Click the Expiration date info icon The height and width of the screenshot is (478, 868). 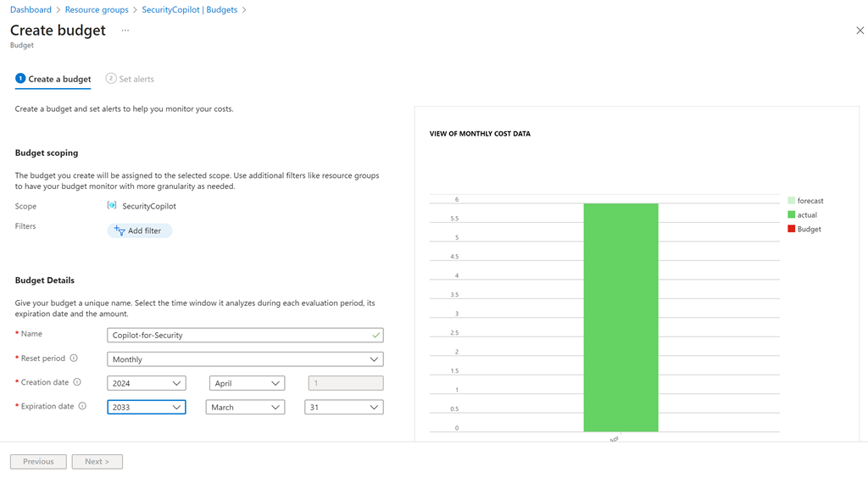click(82, 406)
